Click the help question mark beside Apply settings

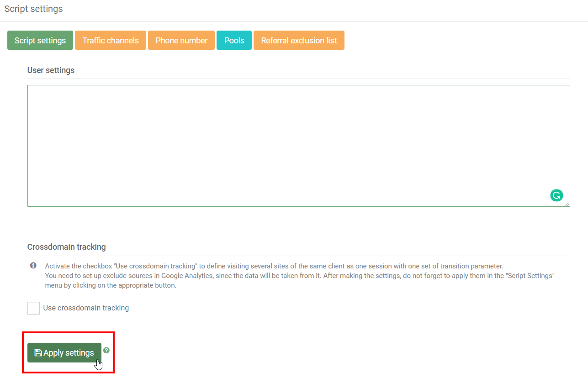click(x=106, y=350)
